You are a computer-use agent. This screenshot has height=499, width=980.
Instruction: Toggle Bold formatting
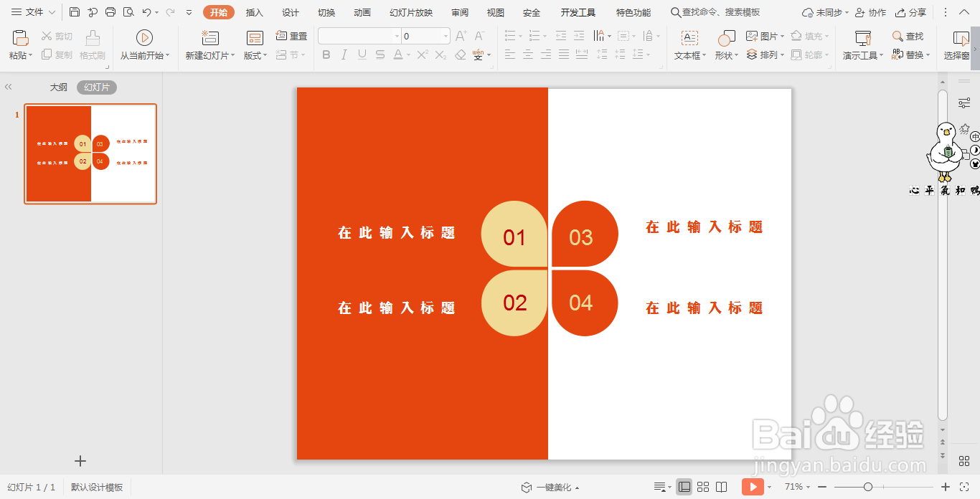[326, 54]
